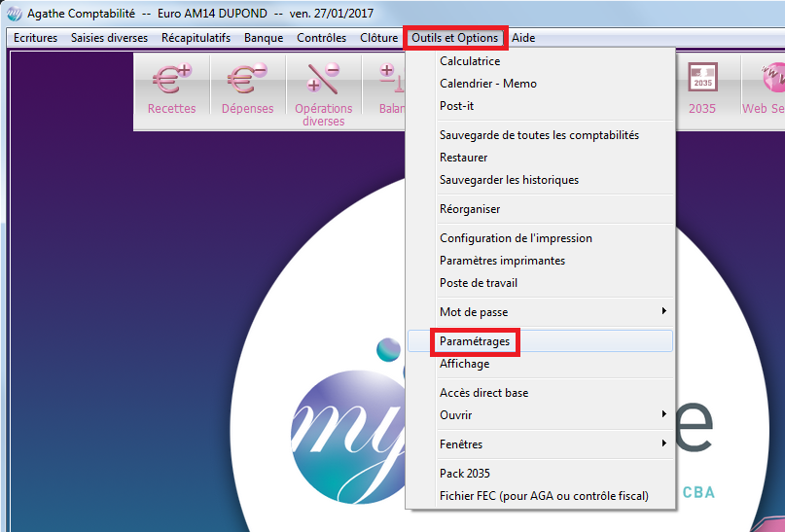Close the Outils et Options menu
The image size is (785, 532).
click(455, 38)
